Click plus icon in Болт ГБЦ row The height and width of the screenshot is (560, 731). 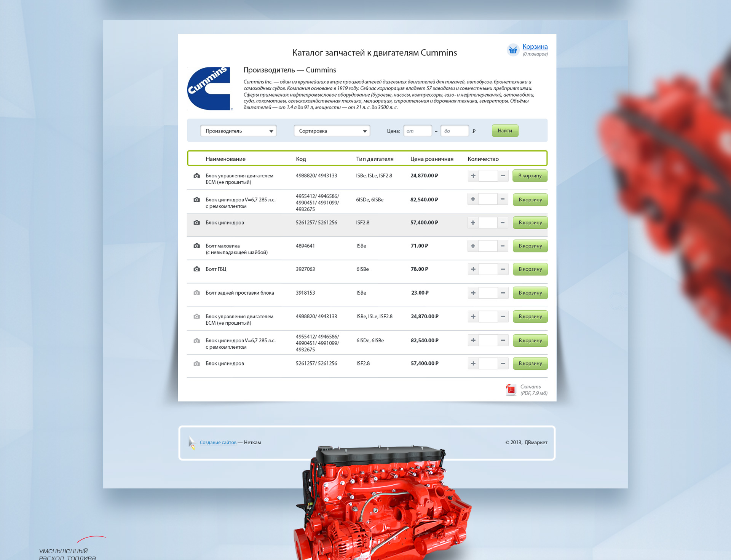click(x=473, y=269)
